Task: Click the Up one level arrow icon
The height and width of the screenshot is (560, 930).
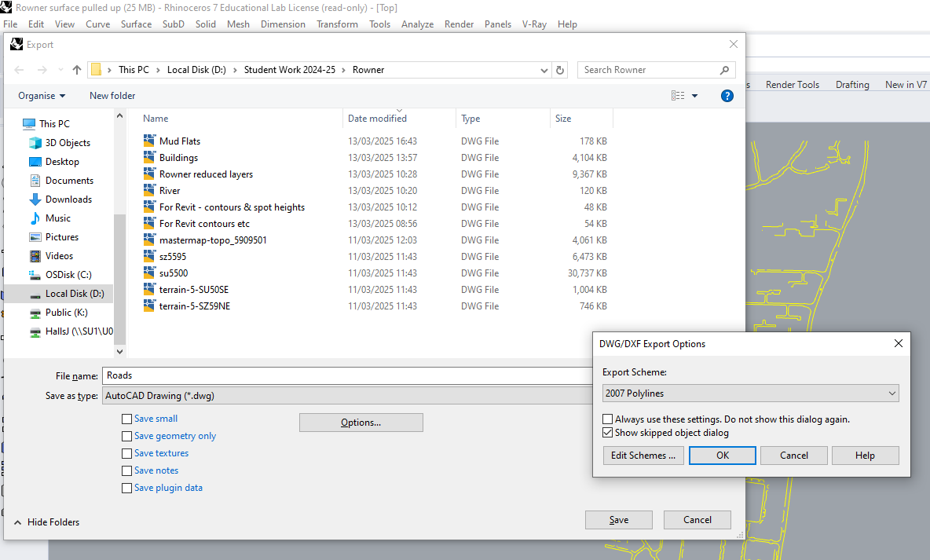Action: click(76, 70)
